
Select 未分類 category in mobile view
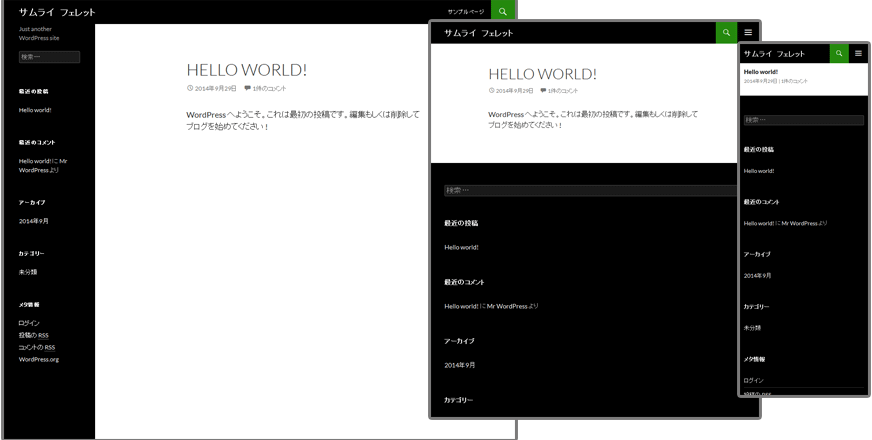click(x=752, y=327)
